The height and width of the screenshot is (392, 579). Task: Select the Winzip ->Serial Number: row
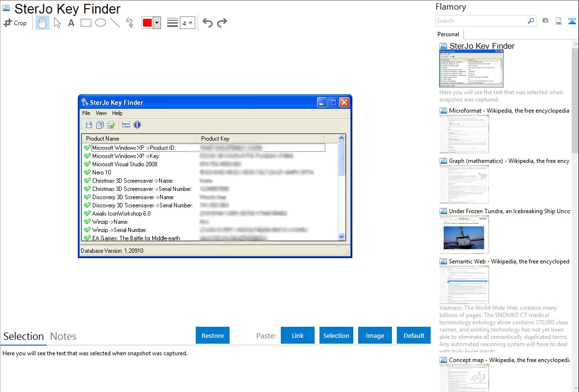(x=204, y=230)
